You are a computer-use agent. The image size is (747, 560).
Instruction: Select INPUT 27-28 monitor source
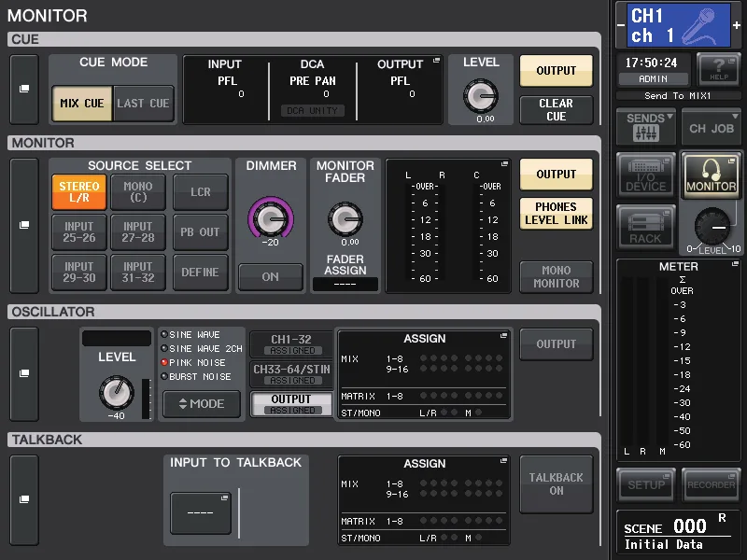pyautogui.click(x=138, y=231)
